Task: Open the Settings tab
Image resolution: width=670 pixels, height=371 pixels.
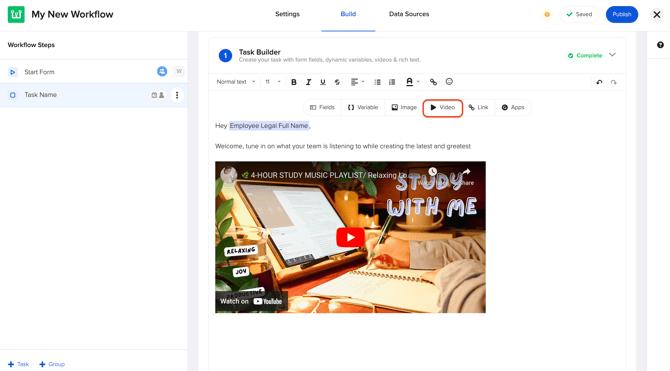Action: pyautogui.click(x=287, y=14)
